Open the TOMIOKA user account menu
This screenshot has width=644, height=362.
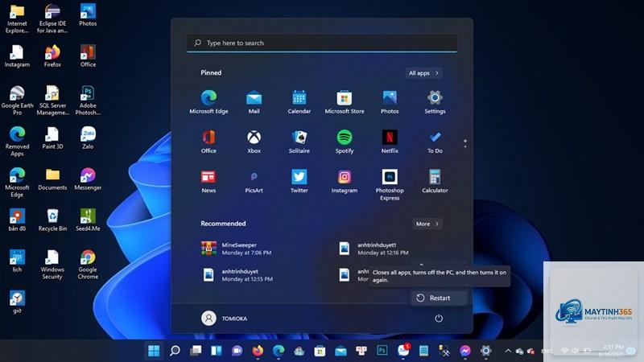[x=225, y=318]
